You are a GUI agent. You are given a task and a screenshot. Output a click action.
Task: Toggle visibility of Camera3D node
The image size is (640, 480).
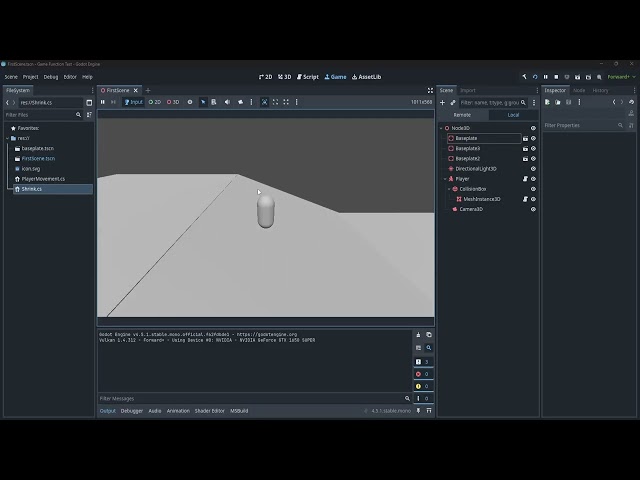533,209
